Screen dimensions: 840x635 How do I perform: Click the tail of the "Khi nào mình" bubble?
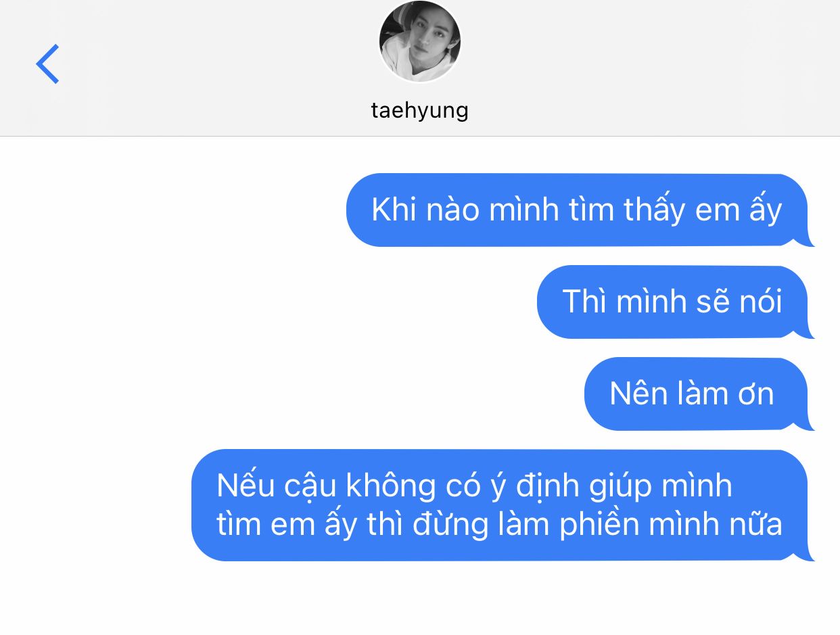tap(808, 239)
